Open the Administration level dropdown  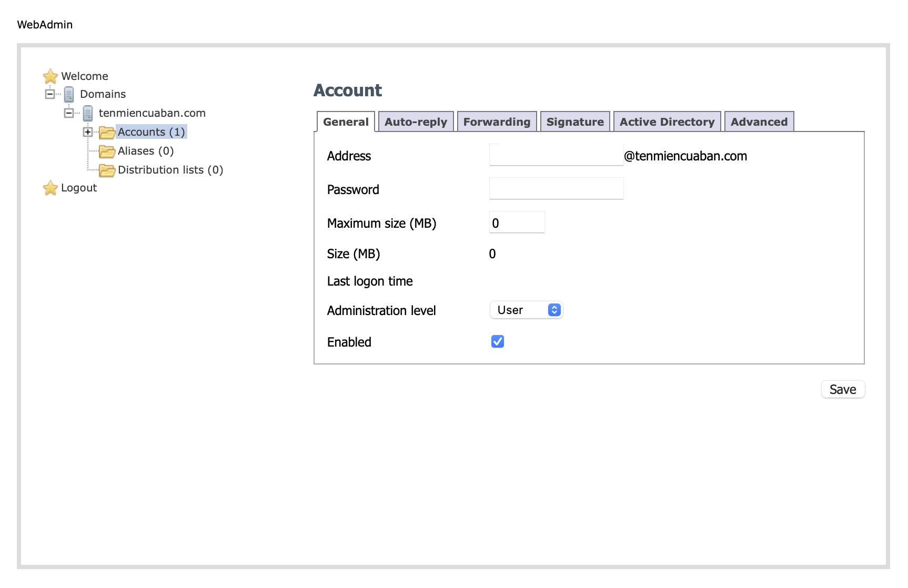click(526, 310)
